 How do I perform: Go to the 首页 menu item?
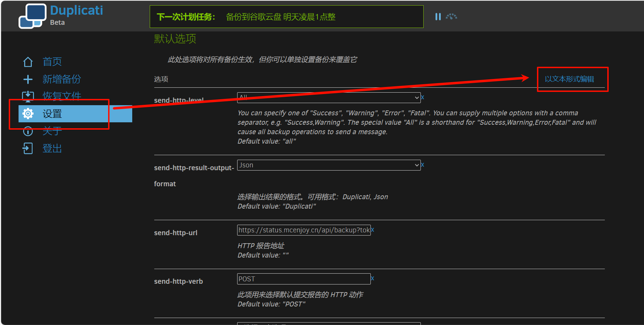[52, 62]
